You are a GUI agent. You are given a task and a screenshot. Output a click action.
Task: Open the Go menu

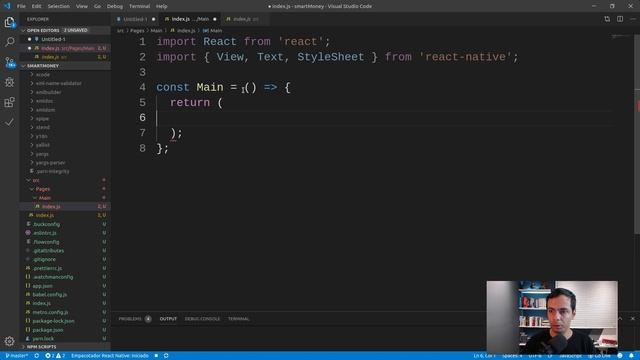click(97, 6)
